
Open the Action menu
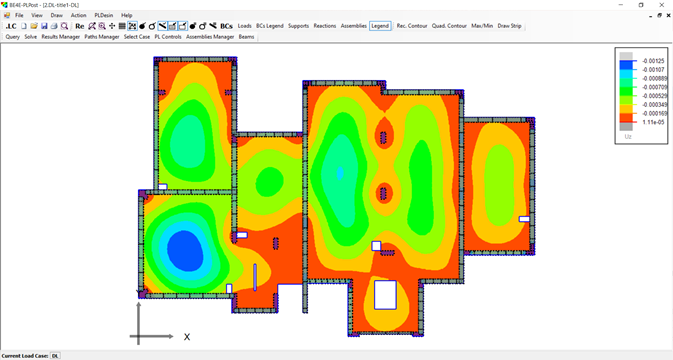tap(79, 15)
